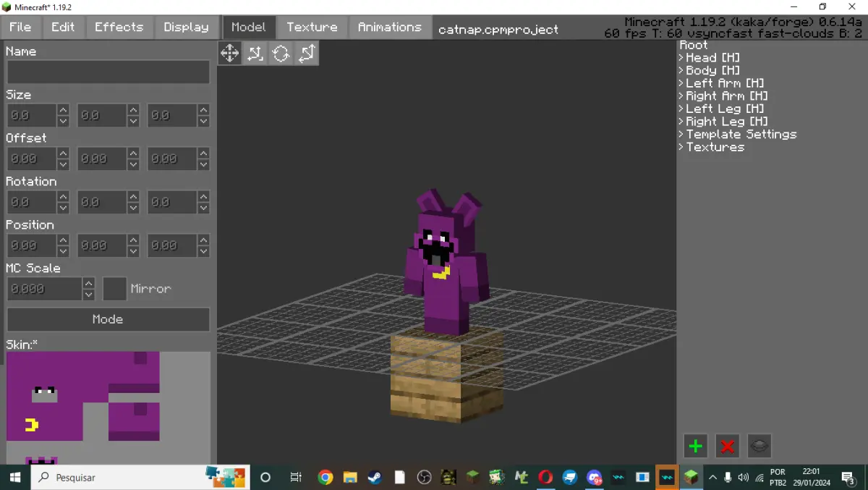
Task: Expand the Template Settings node
Action: coord(737,135)
